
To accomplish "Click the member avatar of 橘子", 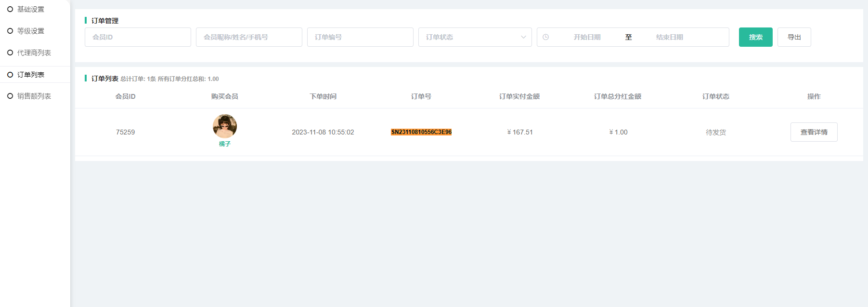I will pos(225,126).
